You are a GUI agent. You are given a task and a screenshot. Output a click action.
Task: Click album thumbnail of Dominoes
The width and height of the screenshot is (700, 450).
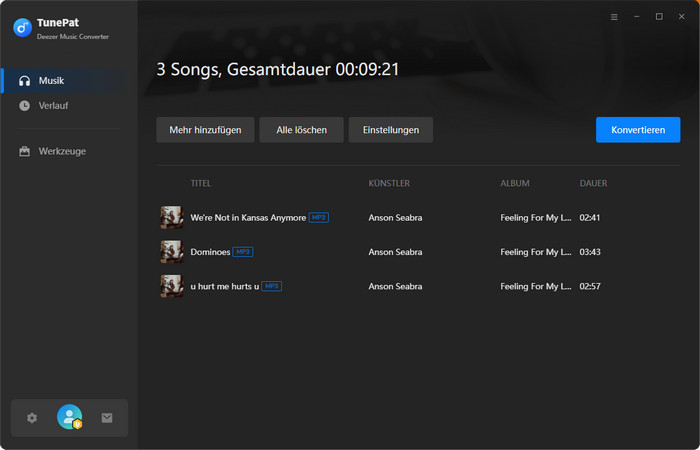tap(172, 252)
